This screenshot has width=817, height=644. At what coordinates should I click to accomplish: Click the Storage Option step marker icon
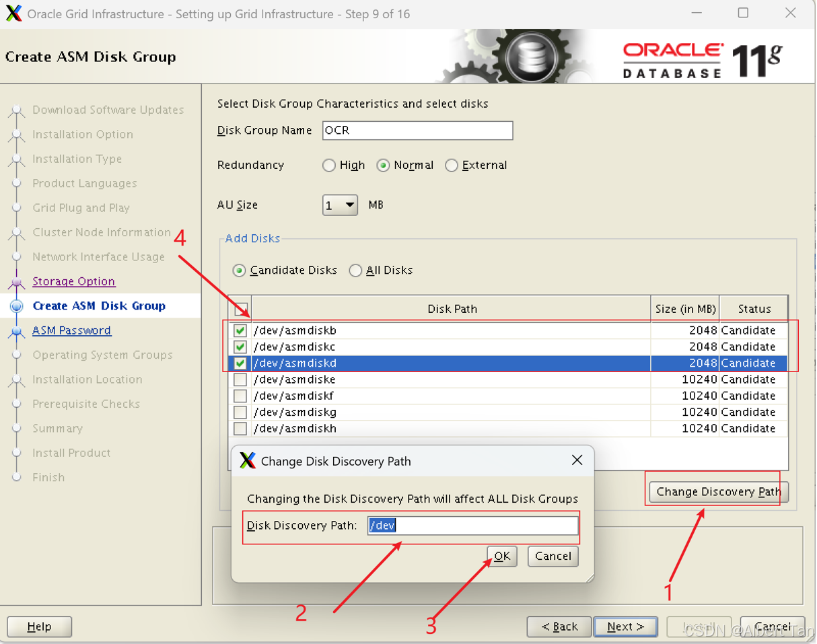[17, 282]
